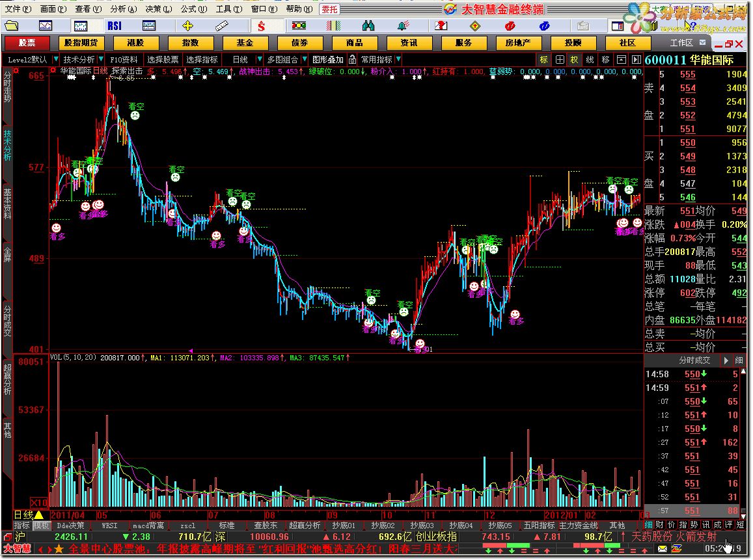Click the 委托 order button
Viewport: 753px width, 560px height.
[x=329, y=9]
